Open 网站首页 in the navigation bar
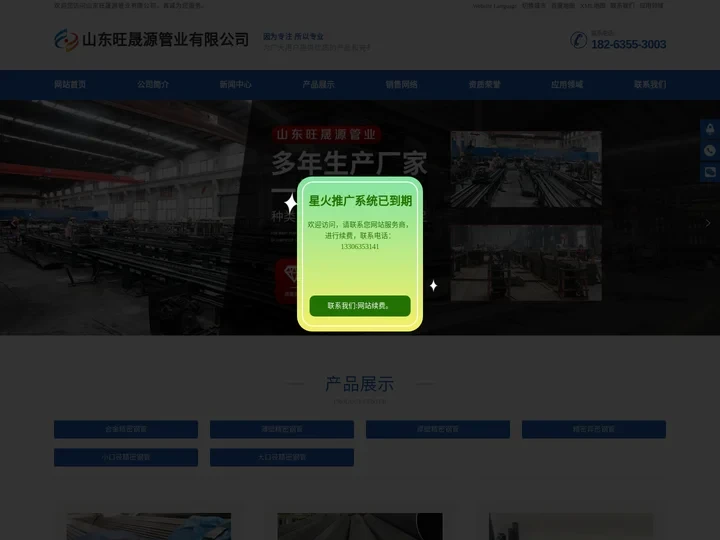 [x=70, y=84]
